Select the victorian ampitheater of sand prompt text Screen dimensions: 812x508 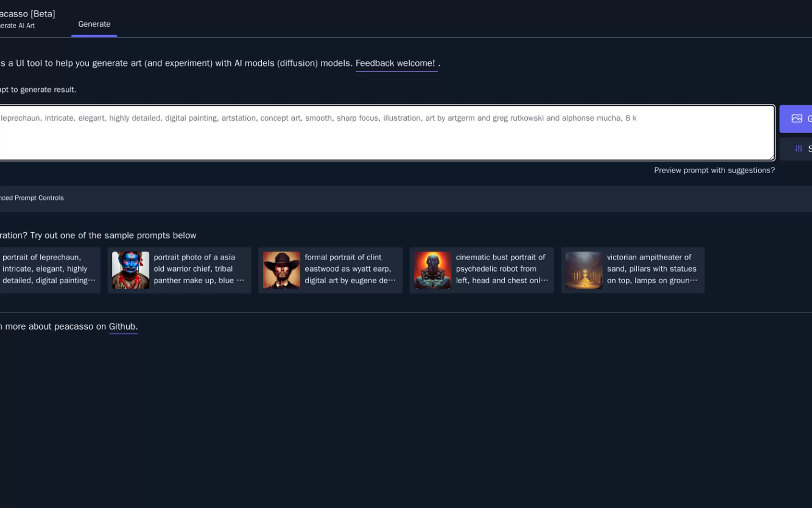point(651,269)
